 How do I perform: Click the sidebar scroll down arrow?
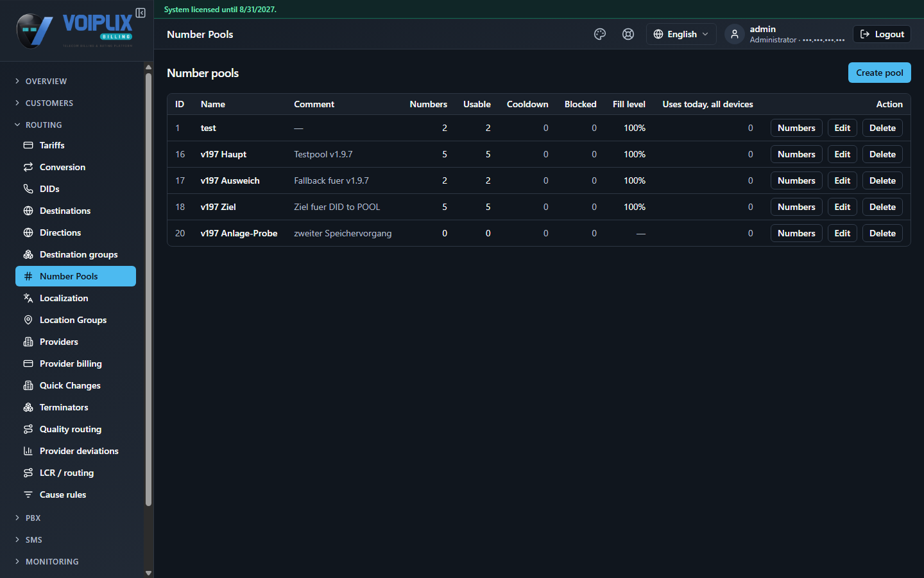[x=148, y=573]
